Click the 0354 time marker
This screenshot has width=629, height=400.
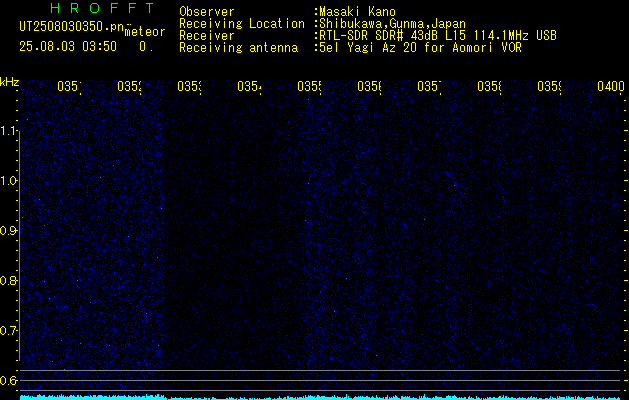pyautogui.click(x=249, y=86)
